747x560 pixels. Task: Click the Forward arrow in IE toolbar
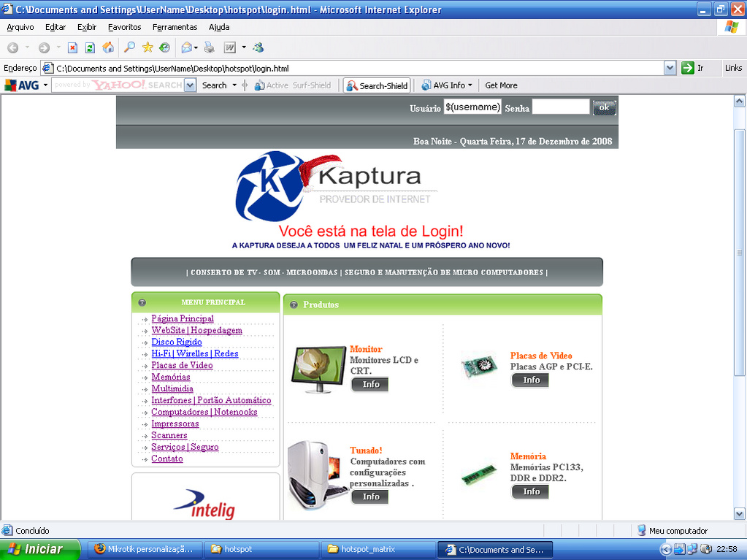[x=44, y=47]
